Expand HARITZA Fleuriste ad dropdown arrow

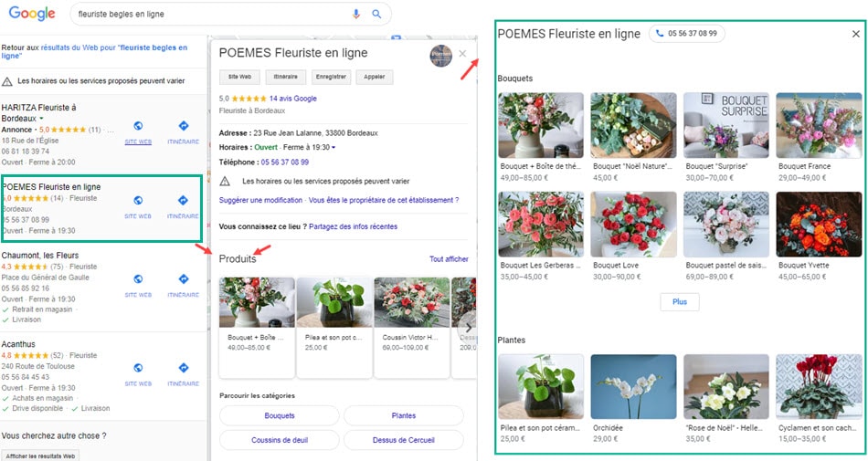pyautogui.click(x=41, y=119)
